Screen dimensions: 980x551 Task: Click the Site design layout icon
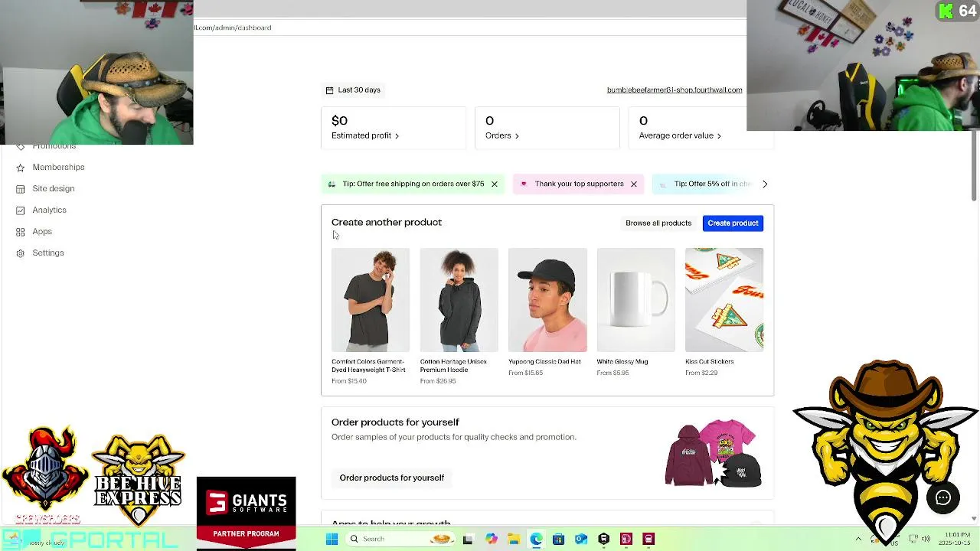click(x=21, y=188)
